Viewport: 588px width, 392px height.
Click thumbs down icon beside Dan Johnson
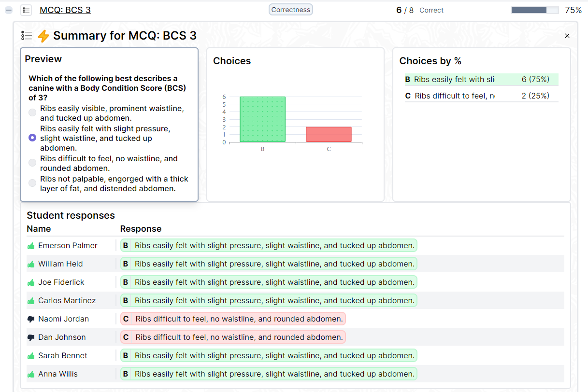31,337
